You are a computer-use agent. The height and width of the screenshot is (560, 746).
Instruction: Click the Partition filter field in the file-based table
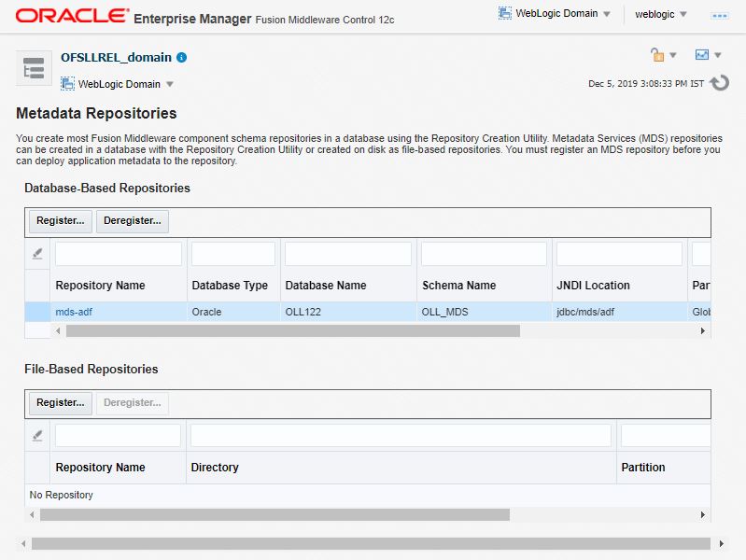pos(666,435)
